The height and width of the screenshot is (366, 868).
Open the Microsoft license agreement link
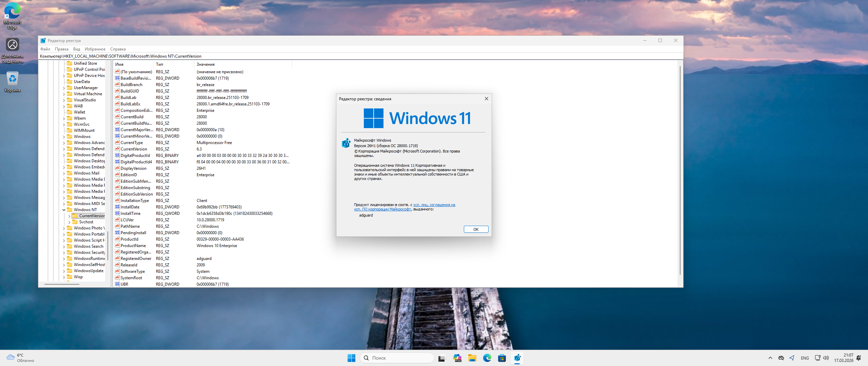pyautogui.click(x=434, y=205)
